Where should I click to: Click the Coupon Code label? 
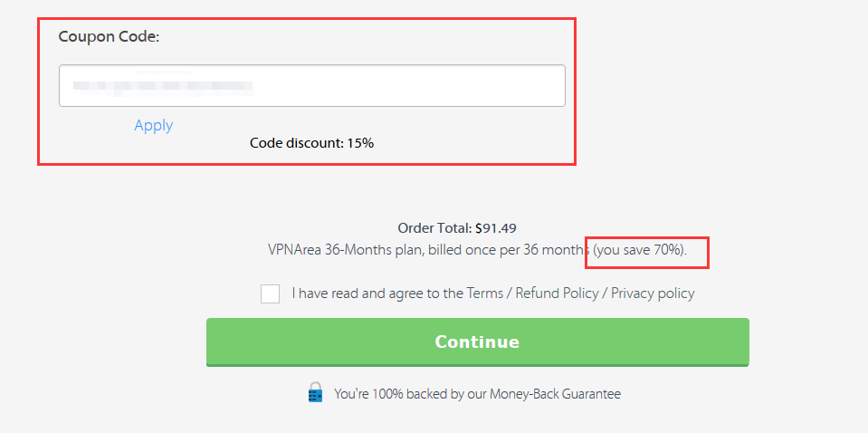[109, 36]
